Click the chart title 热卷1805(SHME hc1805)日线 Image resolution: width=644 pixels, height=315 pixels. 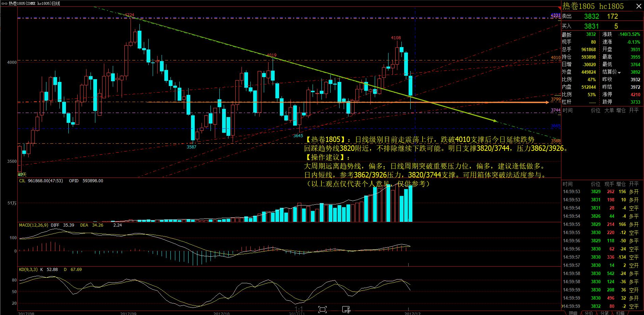pyautogui.click(x=34, y=3)
